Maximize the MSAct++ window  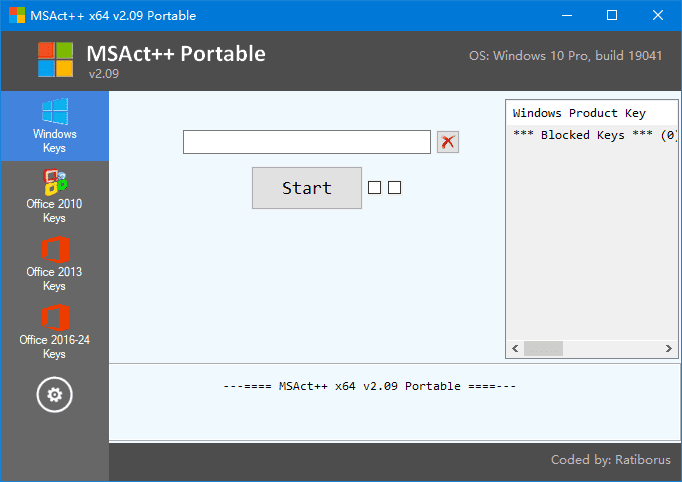[x=612, y=15]
